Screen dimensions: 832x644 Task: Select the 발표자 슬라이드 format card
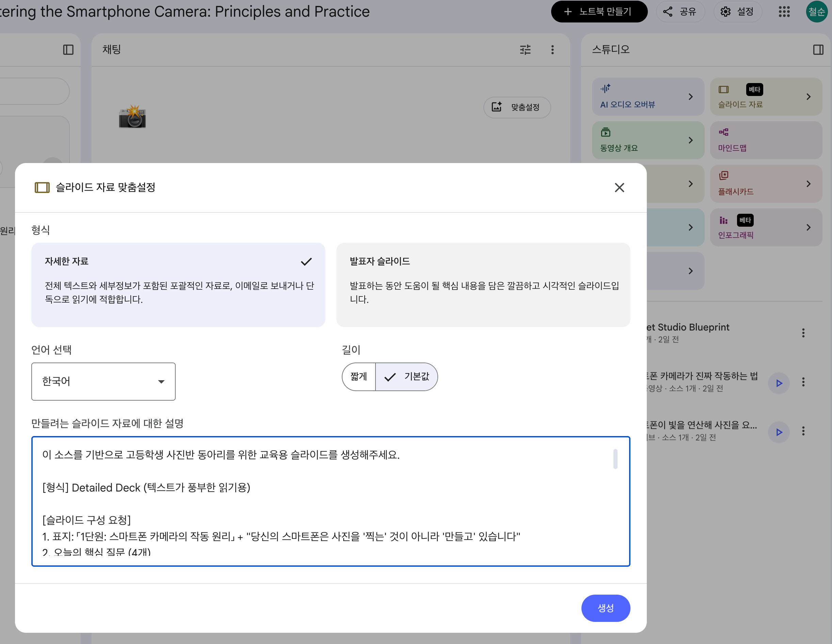(483, 285)
